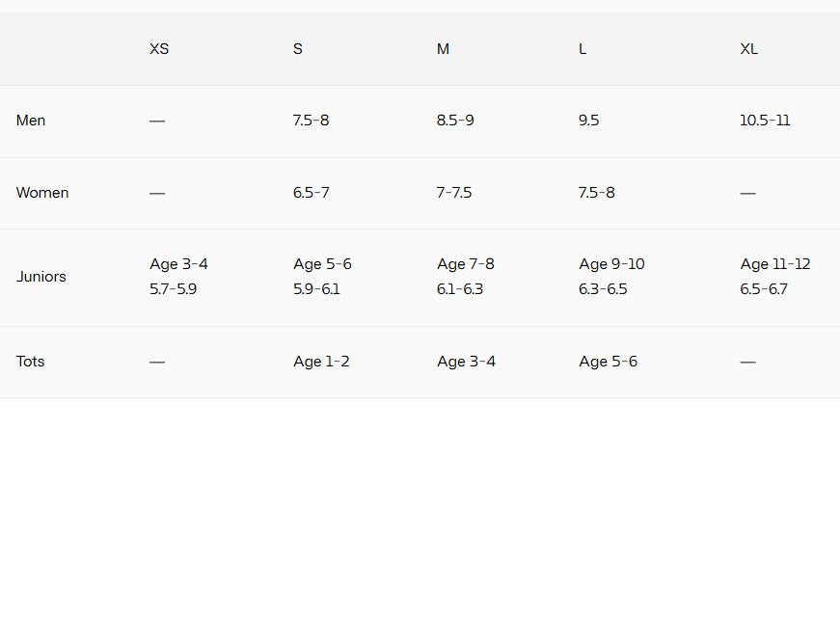This screenshot has width=840, height=621.
Task: Click the Tots row label
Action: click(x=31, y=362)
